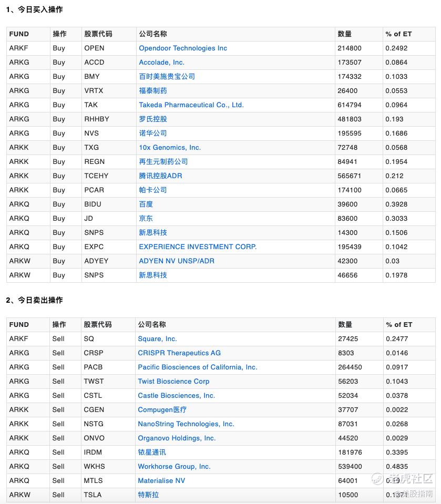Visit the Organovo Holdings, Inc. link
Screen dimensions: 441x504
(177, 438)
